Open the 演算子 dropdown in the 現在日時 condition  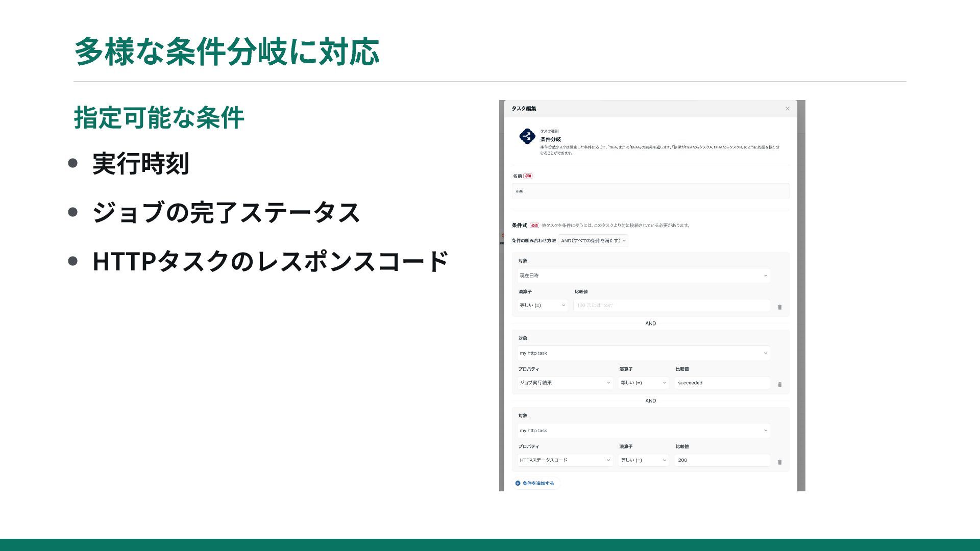coord(542,305)
